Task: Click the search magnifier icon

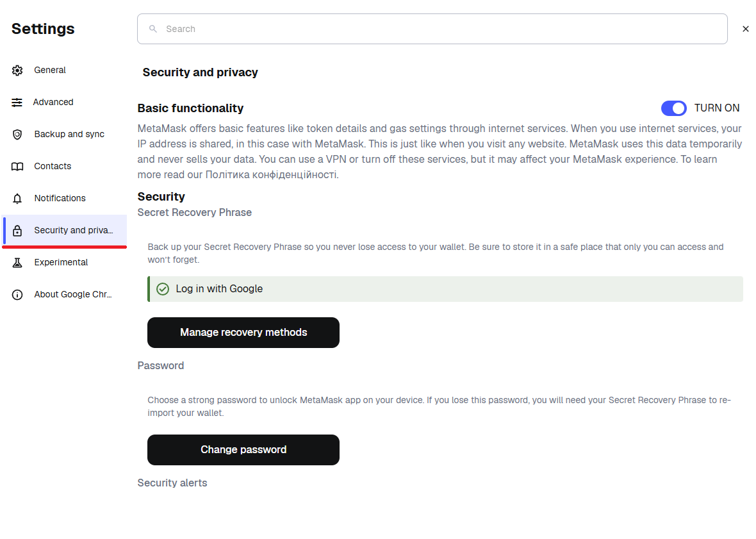Action: [x=152, y=29]
